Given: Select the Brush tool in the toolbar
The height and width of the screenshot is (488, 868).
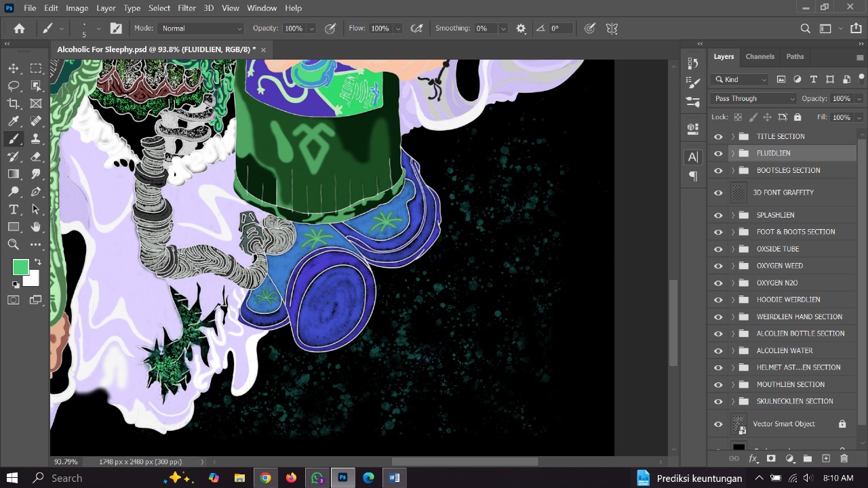Looking at the screenshot, I should coord(14,139).
